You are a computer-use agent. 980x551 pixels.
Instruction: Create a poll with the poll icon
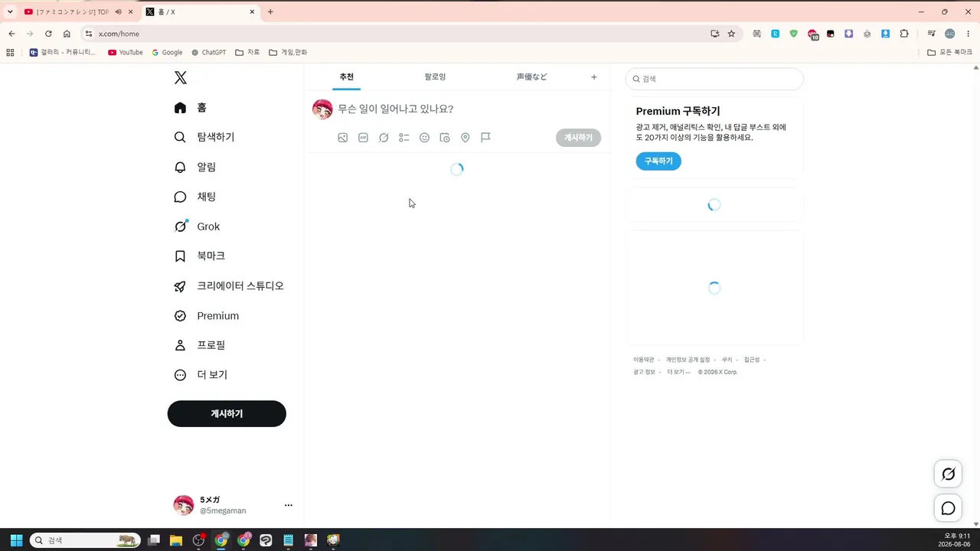[404, 138]
